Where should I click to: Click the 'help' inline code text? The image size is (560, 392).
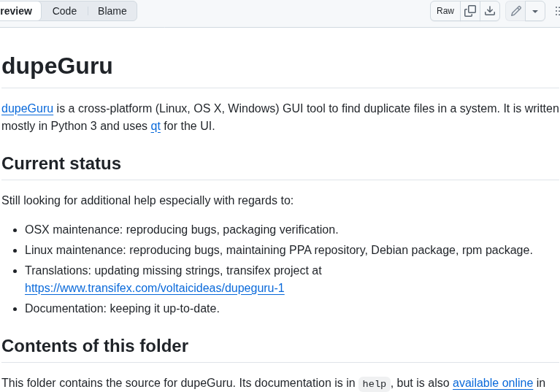click(x=375, y=384)
